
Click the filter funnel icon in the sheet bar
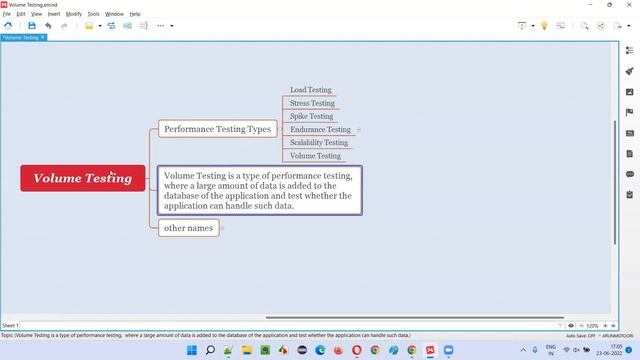point(560,326)
